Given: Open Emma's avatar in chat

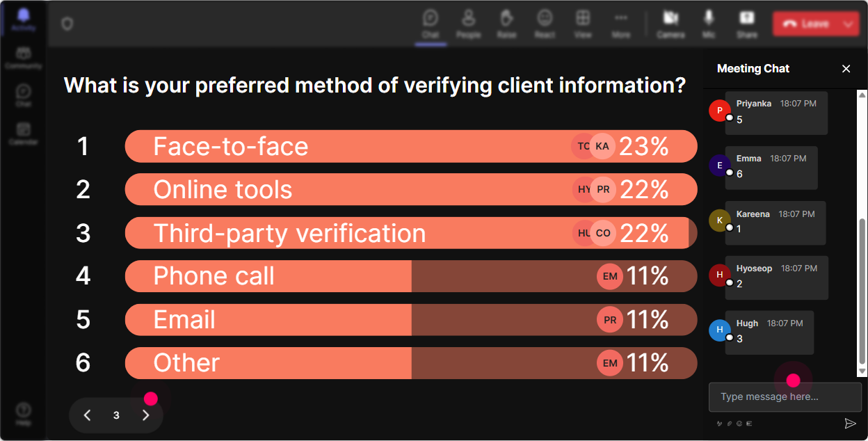Looking at the screenshot, I should pyautogui.click(x=720, y=166).
